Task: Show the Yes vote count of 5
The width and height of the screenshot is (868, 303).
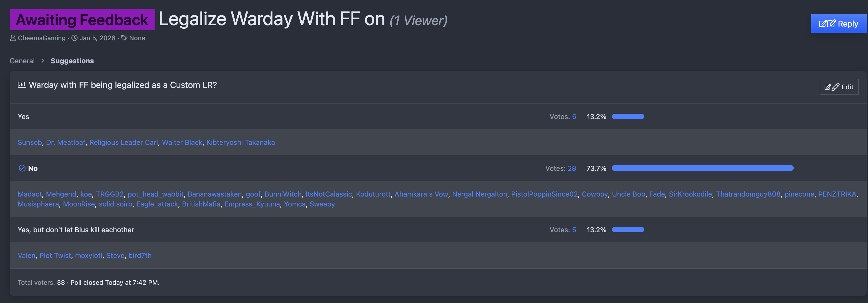Action: click(x=574, y=117)
